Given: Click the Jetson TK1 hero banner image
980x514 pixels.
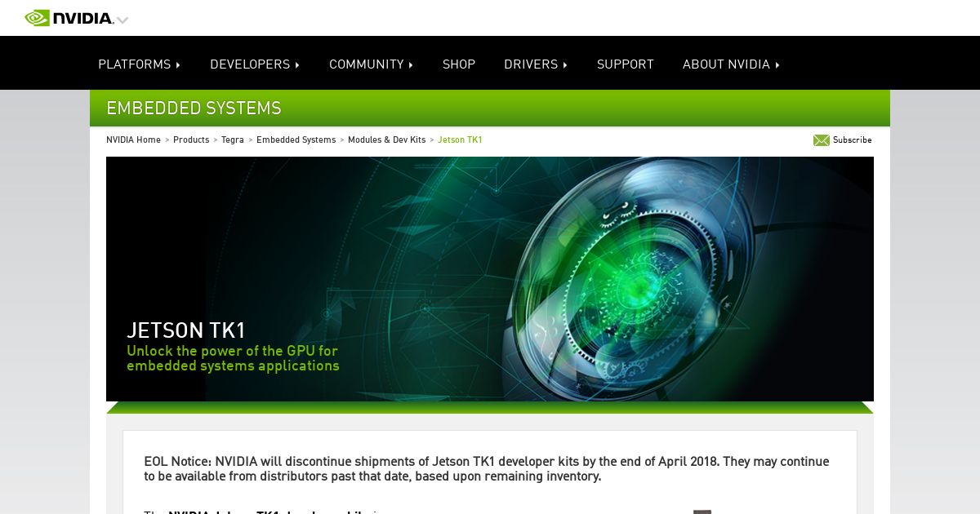Looking at the screenshot, I should (490, 279).
